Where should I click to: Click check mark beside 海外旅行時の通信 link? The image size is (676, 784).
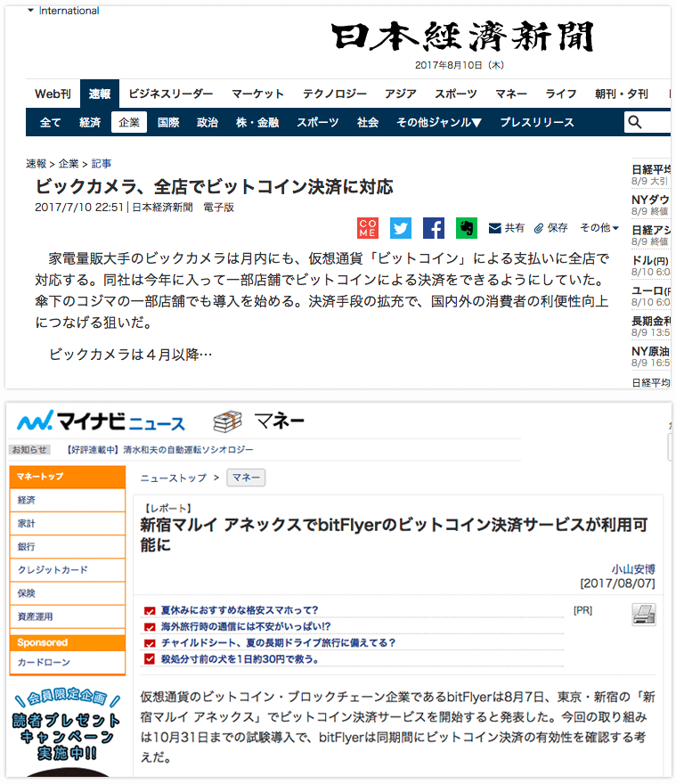[150, 627]
